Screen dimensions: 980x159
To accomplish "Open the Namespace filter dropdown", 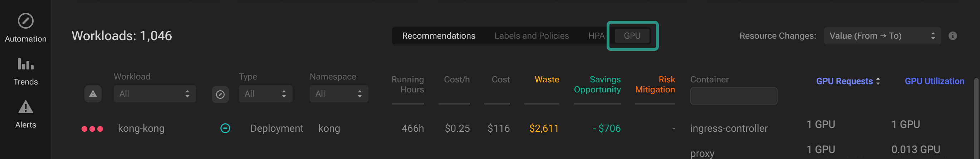I will click(339, 94).
